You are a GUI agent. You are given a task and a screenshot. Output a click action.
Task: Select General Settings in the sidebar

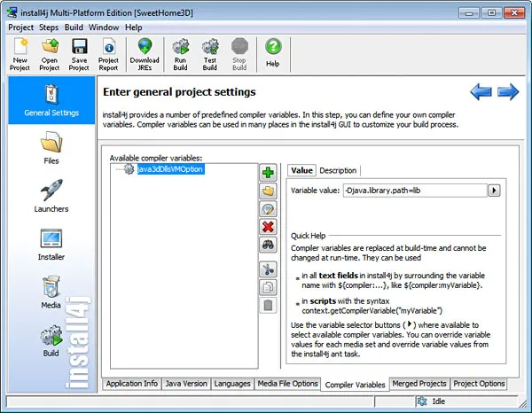point(51,100)
